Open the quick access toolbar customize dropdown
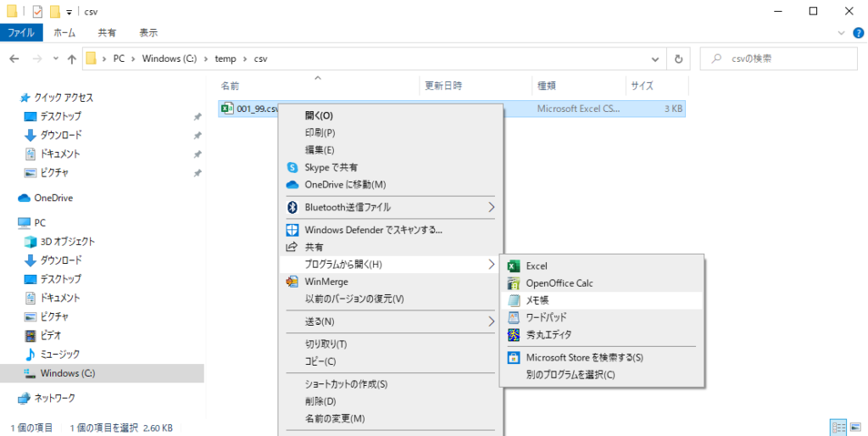 pos(70,12)
